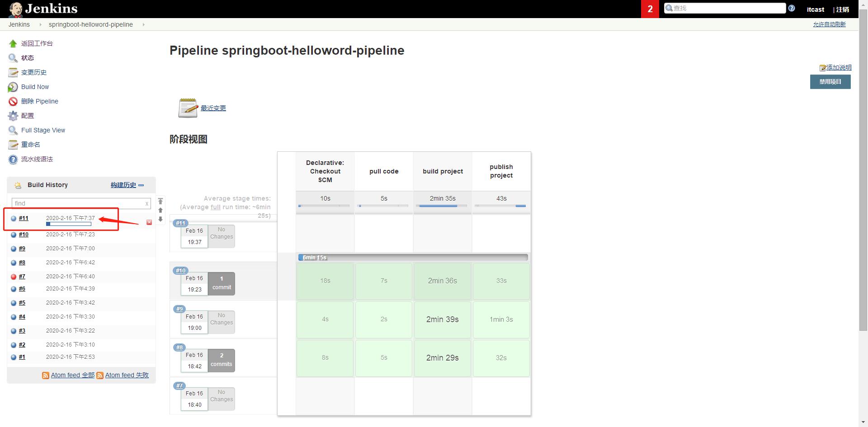Click the Atom feed 全部 link
This screenshot has width=868, height=427.
(73, 375)
